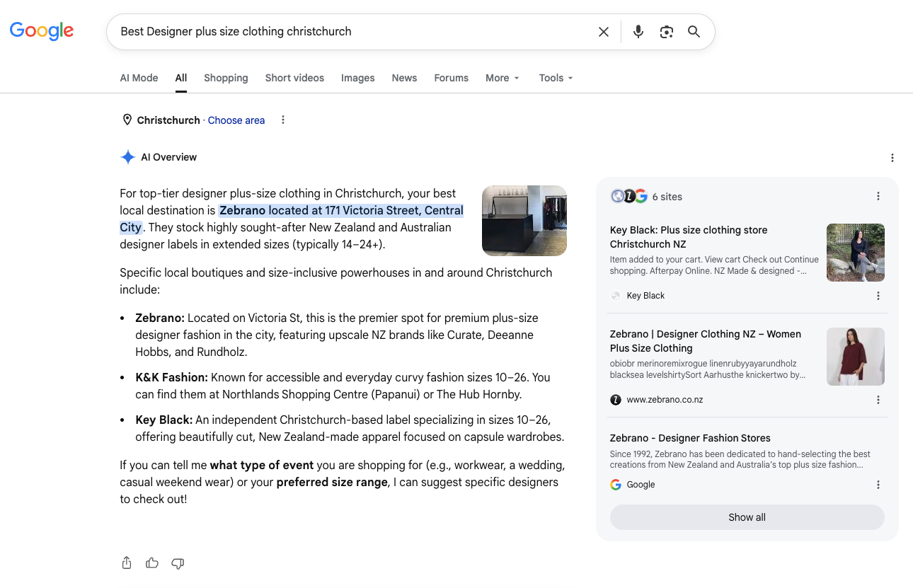The image size is (913, 588).
Task: Start voice search via microphone icon
Action: point(638,32)
